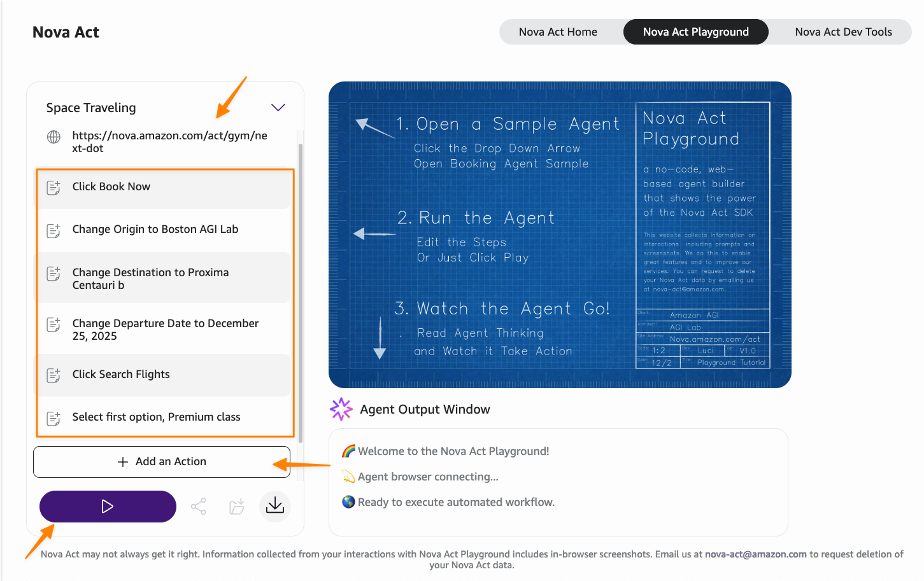Click the Add an Action button
Viewport: 924px width, 581px height.
click(162, 462)
